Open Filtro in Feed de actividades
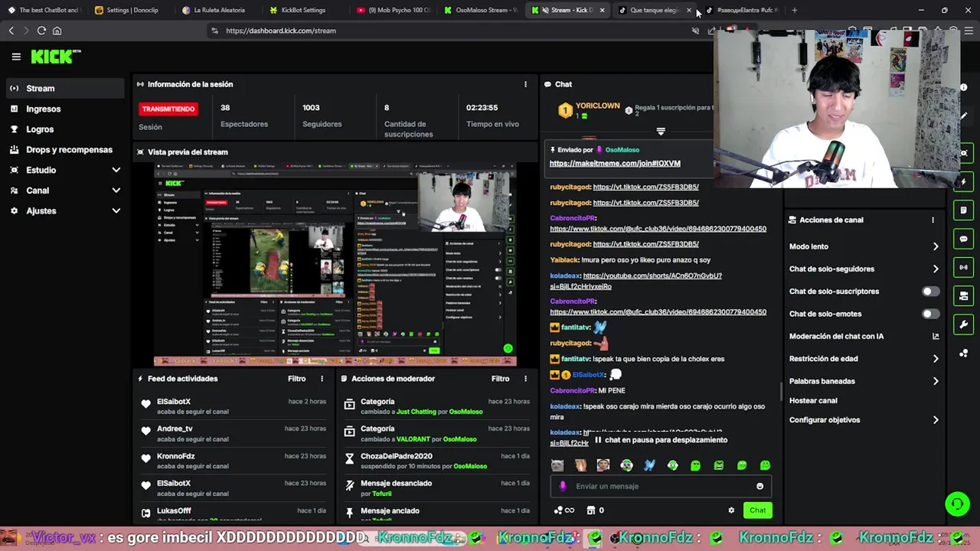 tap(296, 379)
